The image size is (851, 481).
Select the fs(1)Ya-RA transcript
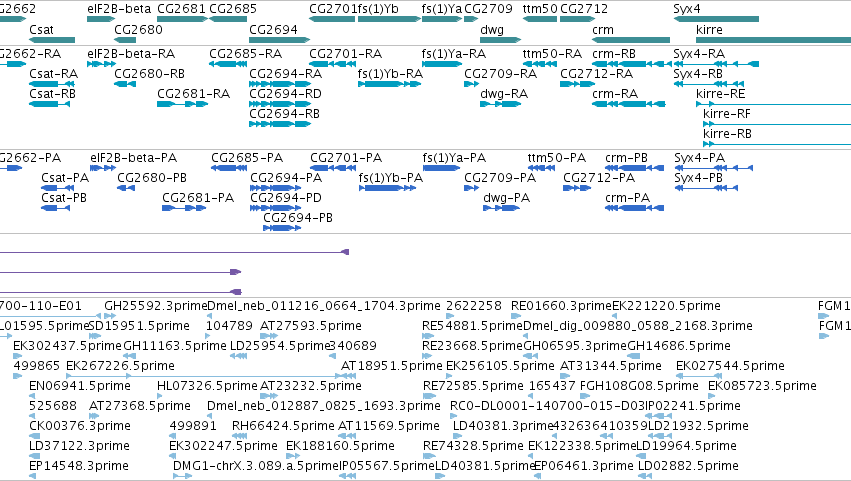pos(454,54)
